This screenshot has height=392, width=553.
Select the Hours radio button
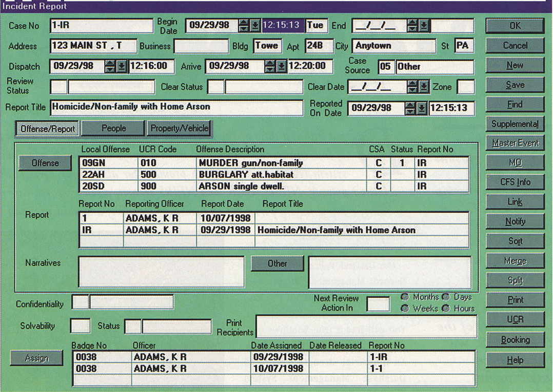click(x=446, y=308)
